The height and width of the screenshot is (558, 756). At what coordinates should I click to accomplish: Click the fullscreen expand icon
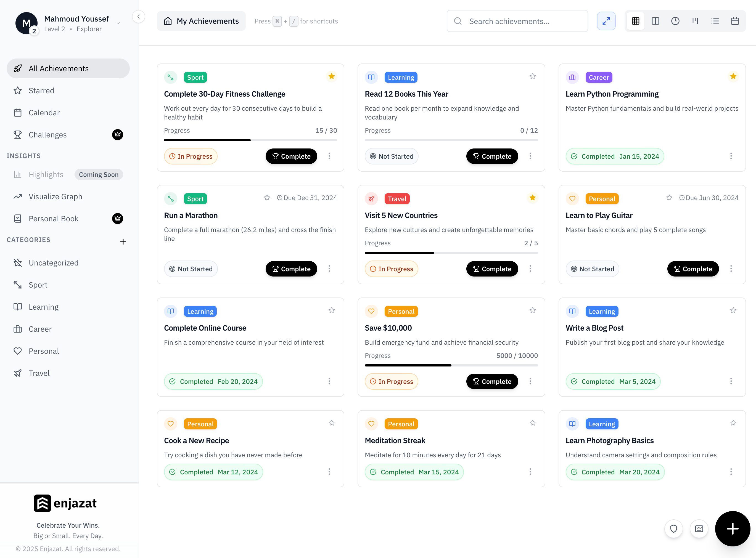pos(606,21)
